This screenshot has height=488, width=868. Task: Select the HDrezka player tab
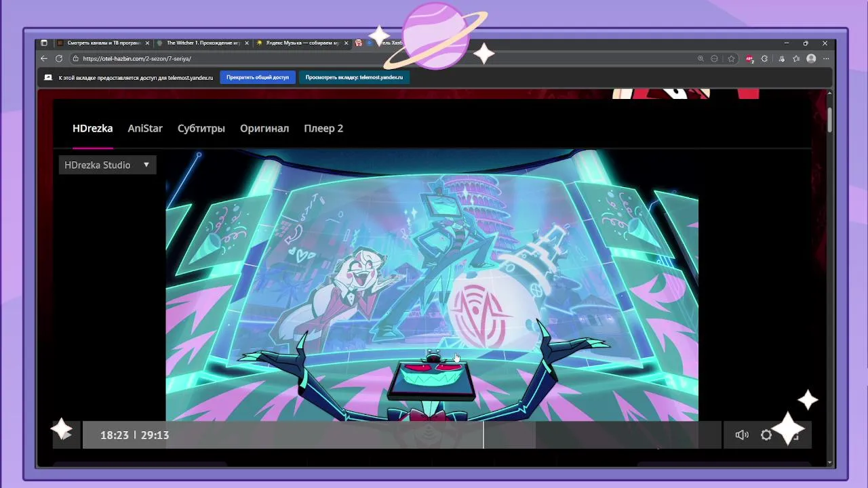point(92,128)
